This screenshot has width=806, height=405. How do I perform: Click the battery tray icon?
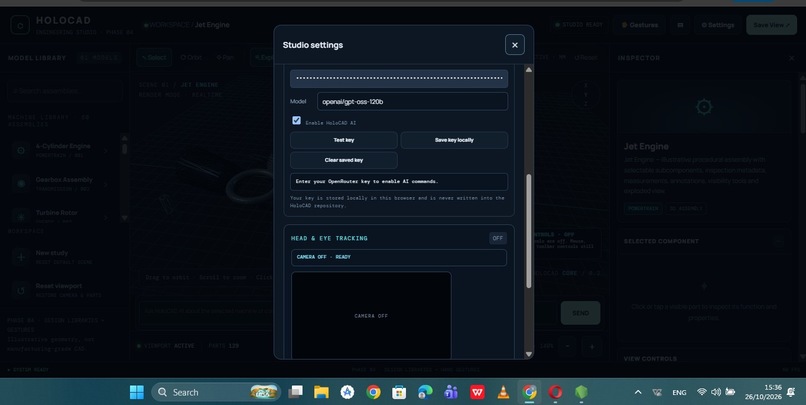[730, 392]
